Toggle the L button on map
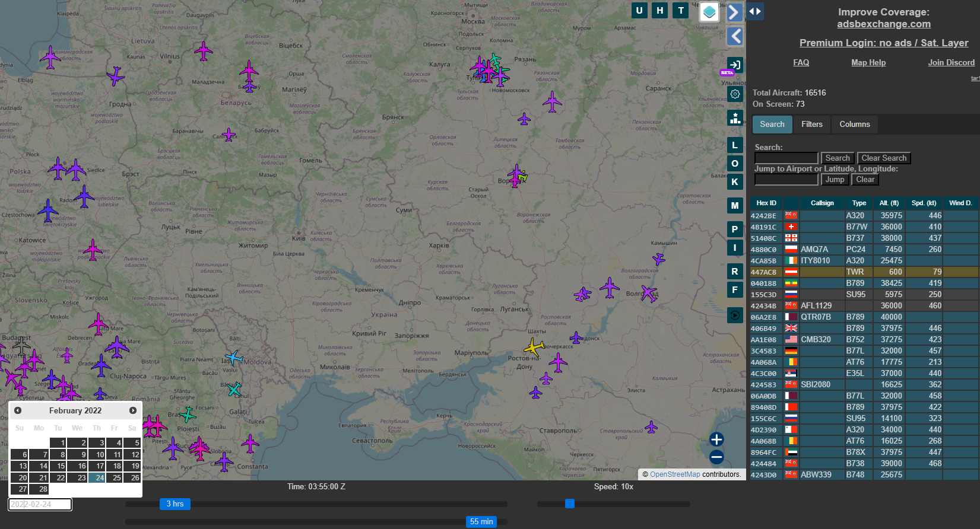 point(735,145)
